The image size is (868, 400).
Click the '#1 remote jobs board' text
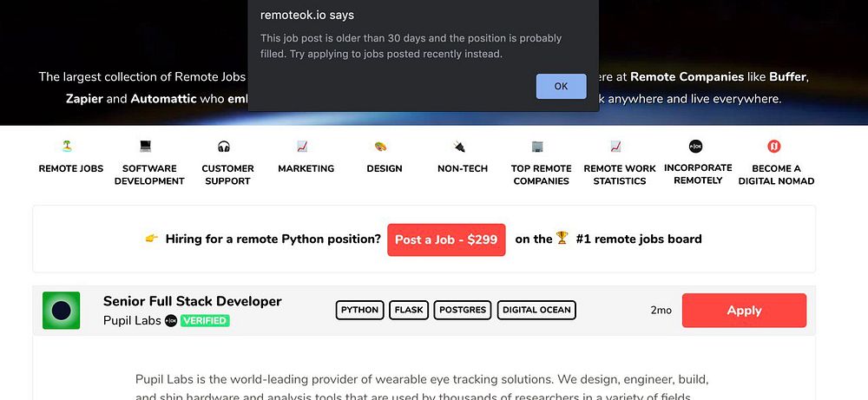[639, 239]
